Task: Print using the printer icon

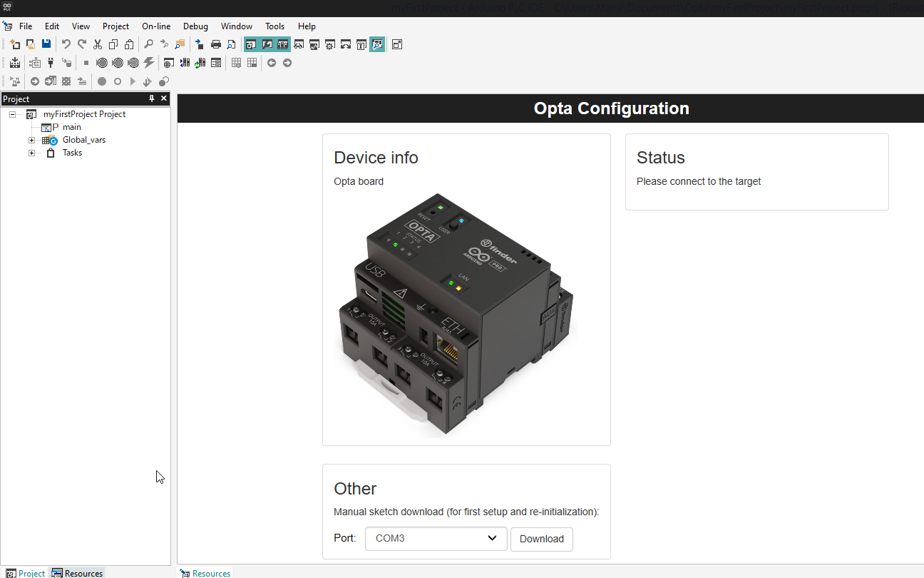Action: pyautogui.click(x=216, y=44)
